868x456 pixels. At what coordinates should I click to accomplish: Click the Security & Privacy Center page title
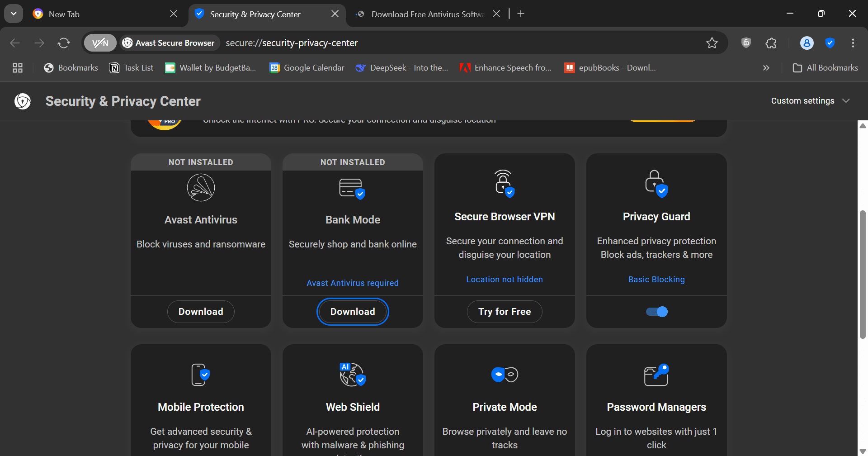[x=123, y=101]
